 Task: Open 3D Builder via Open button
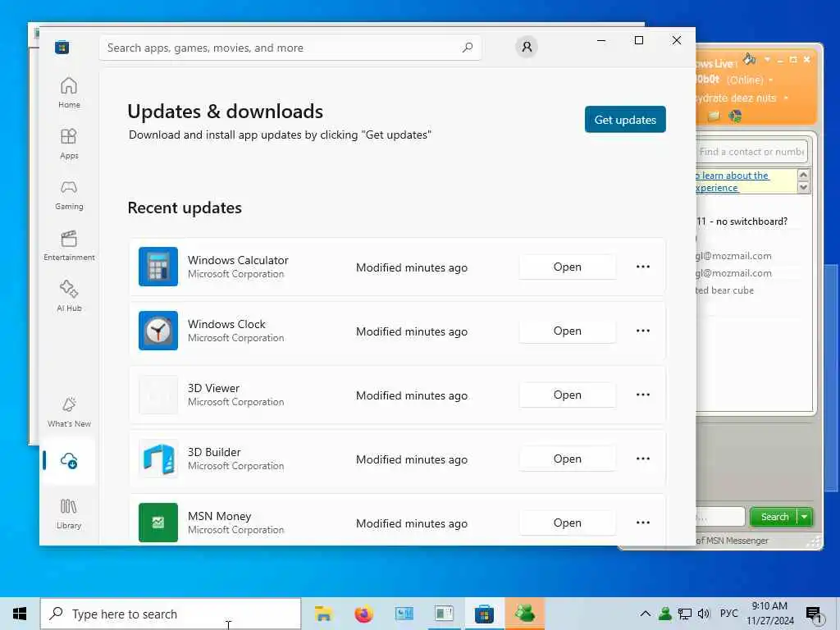pyautogui.click(x=568, y=459)
